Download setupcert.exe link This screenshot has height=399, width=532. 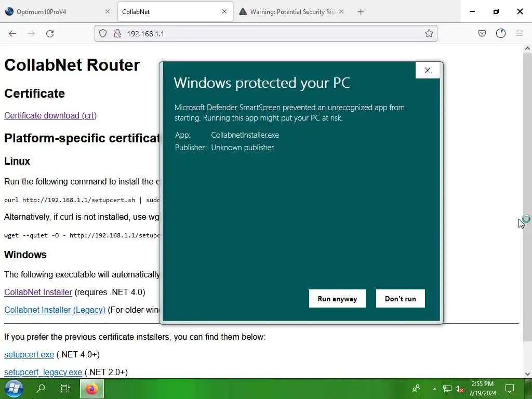29,354
